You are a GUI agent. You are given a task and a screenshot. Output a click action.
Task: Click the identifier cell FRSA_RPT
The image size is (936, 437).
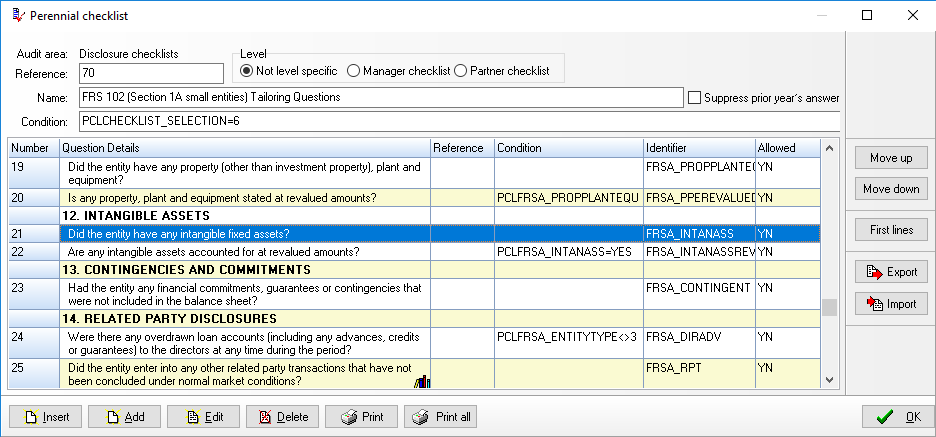[700, 374]
